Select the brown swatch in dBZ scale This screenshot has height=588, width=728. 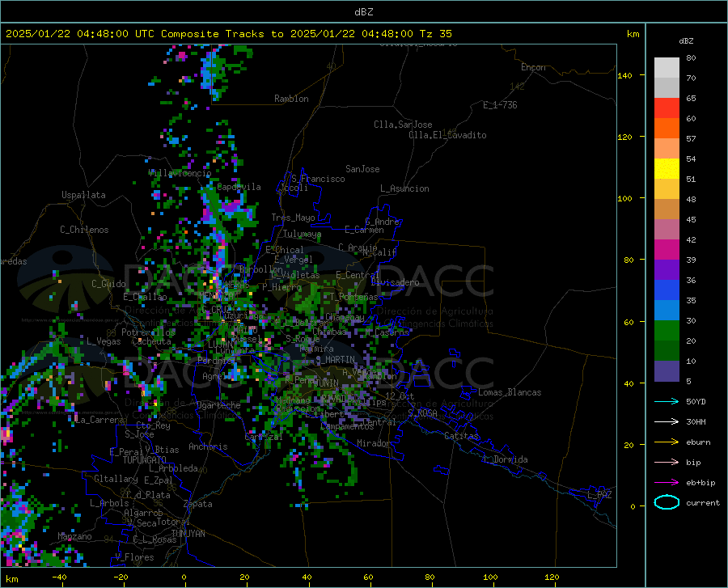click(x=667, y=209)
